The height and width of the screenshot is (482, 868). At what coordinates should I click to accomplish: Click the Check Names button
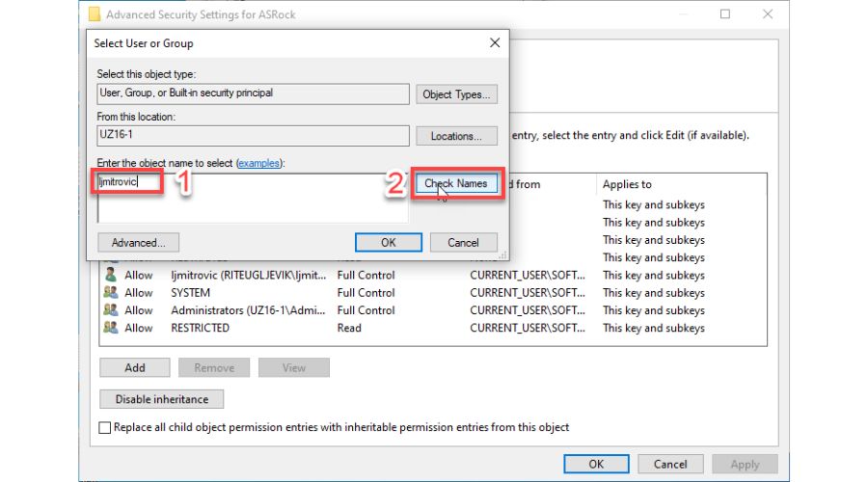(x=457, y=183)
